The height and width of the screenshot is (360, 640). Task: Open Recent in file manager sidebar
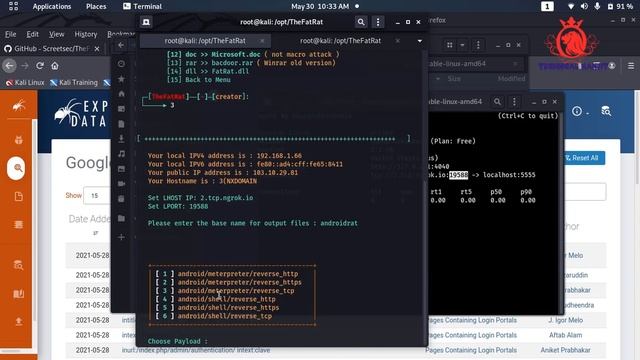pyautogui.click(x=121, y=64)
